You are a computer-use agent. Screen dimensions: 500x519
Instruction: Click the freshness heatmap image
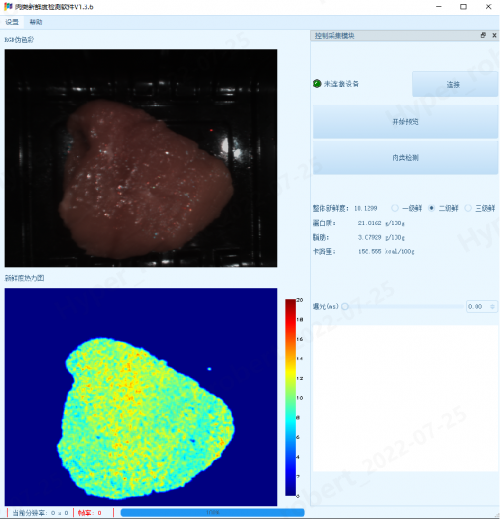pyautogui.click(x=141, y=397)
